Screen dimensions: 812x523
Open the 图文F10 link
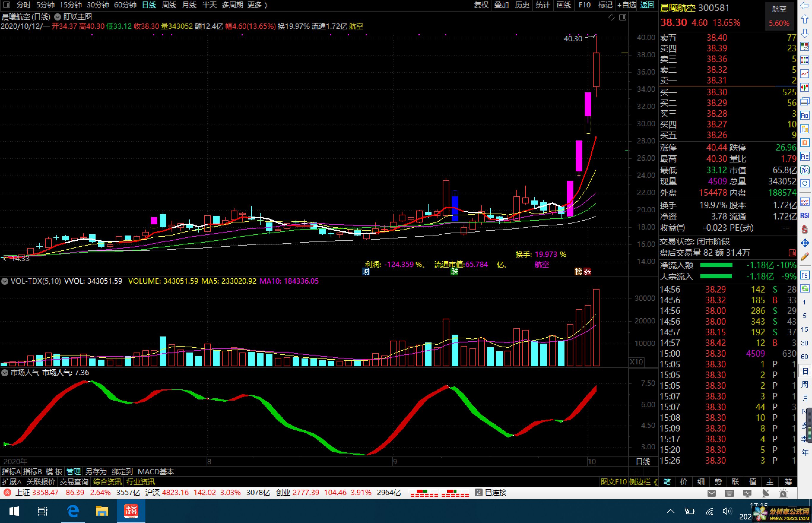(x=613, y=481)
